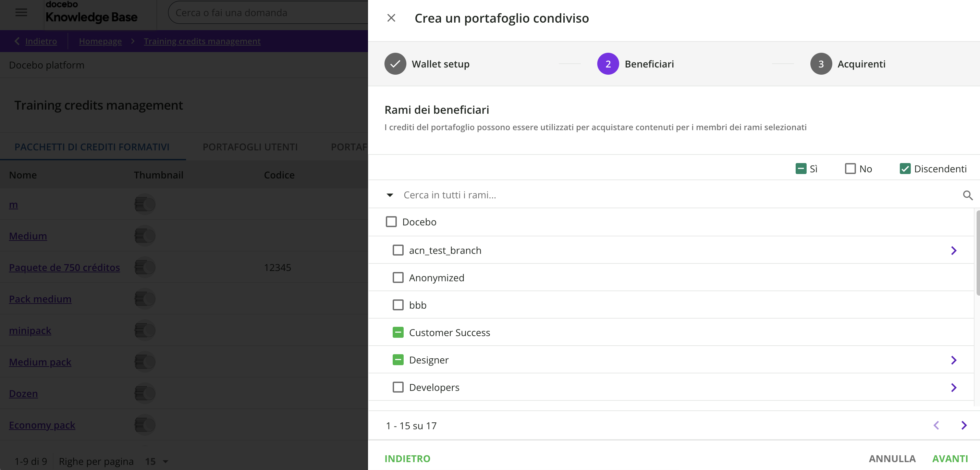Open the hamburger menu icon
This screenshot has width=980, height=470.
tap(21, 13)
